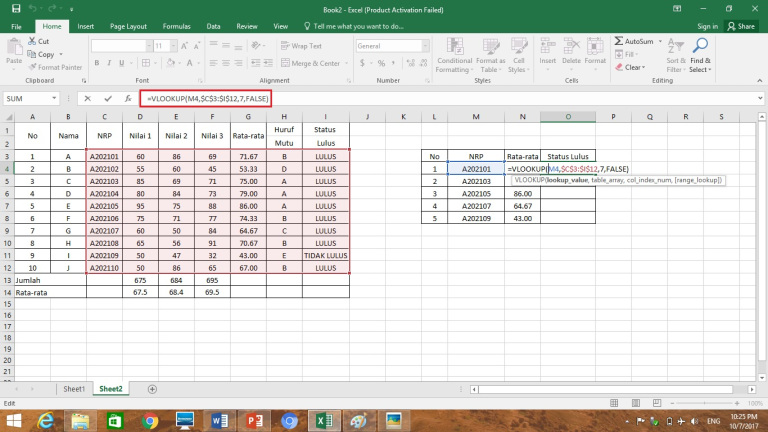
Task: Click the zoom slider in status bar
Action: [x=705, y=403]
